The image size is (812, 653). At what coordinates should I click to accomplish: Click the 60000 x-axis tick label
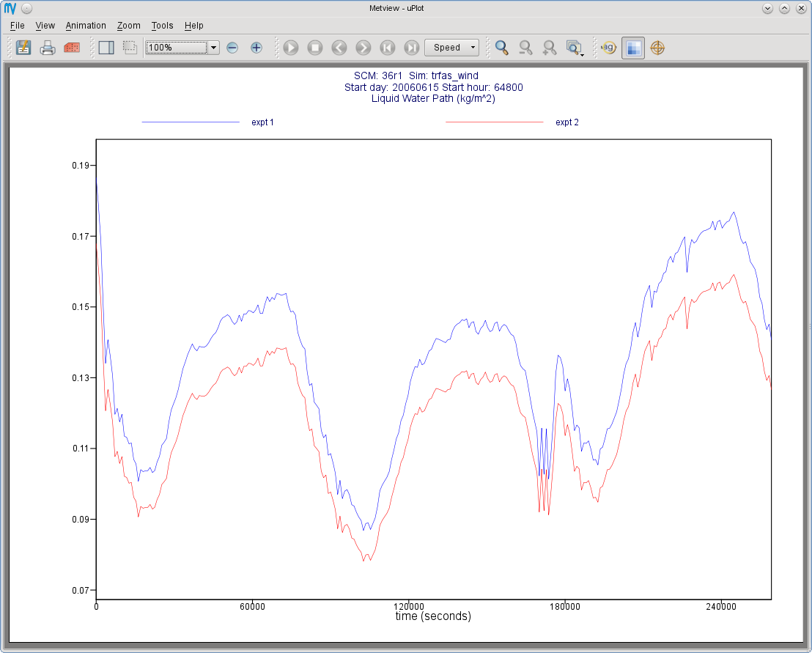[x=252, y=606]
